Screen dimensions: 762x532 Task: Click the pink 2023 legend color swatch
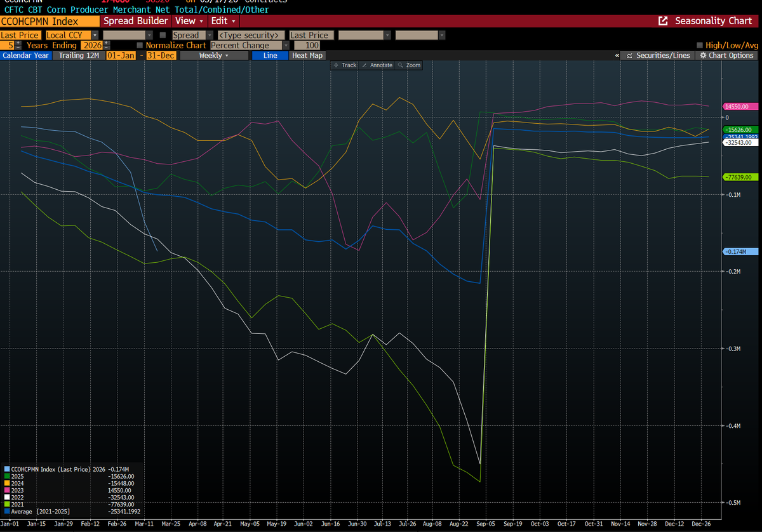click(7, 491)
